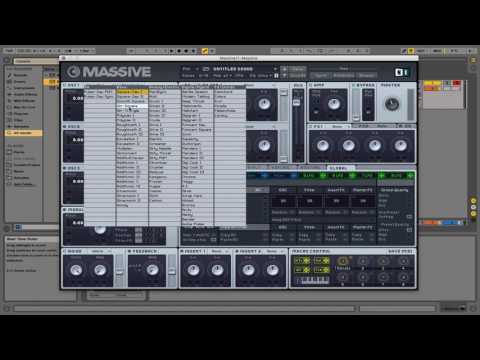The height and width of the screenshot is (360, 480).
Task: Click Save MIDI in Macro Control
Action: [400, 251]
